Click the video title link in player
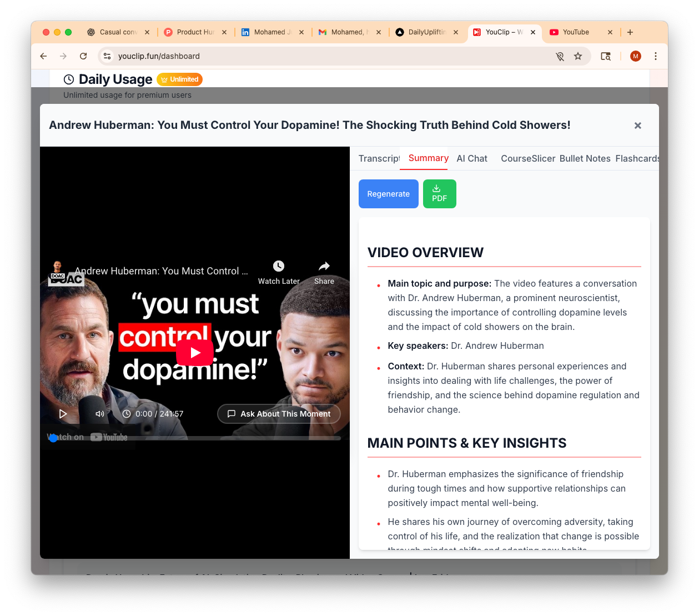699x616 pixels. (x=162, y=271)
